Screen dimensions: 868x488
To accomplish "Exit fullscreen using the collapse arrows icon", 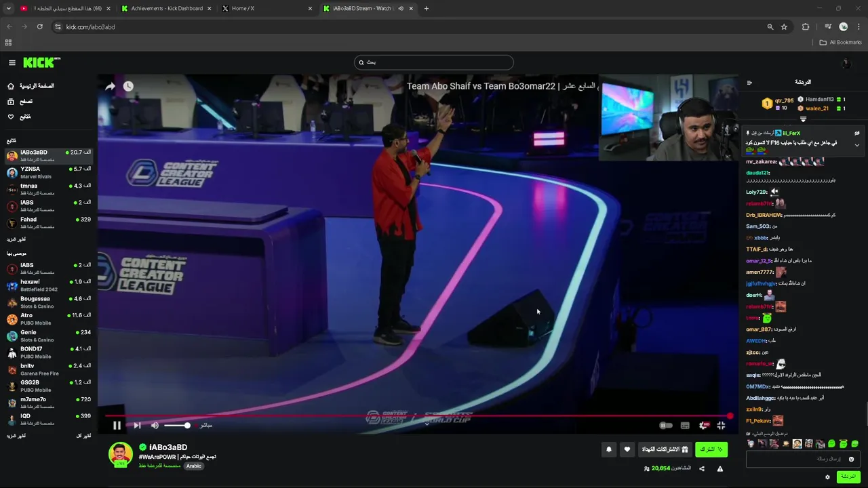I will pos(721,425).
